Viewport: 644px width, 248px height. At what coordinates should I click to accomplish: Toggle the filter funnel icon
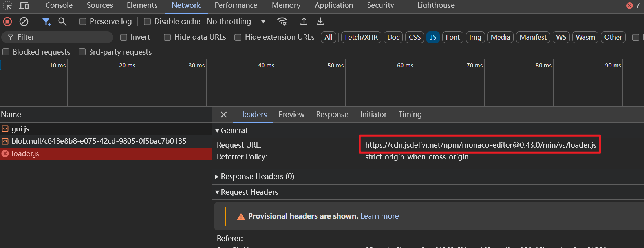click(x=46, y=22)
